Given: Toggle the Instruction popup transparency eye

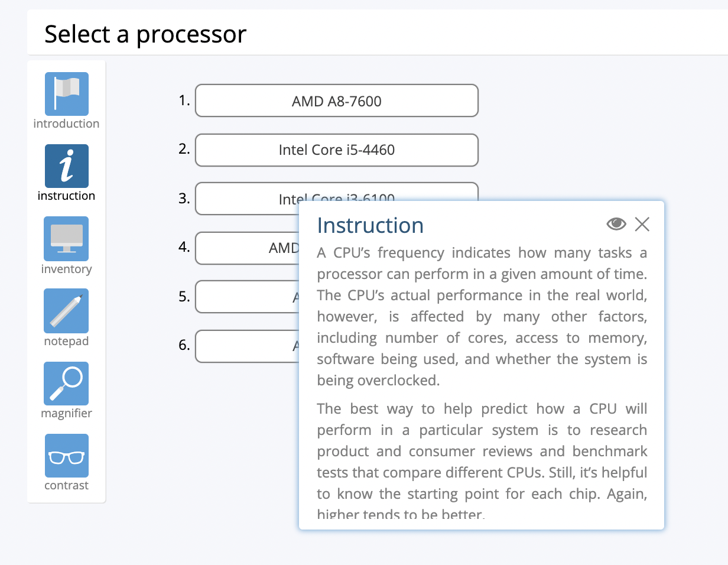Looking at the screenshot, I should (616, 224).
